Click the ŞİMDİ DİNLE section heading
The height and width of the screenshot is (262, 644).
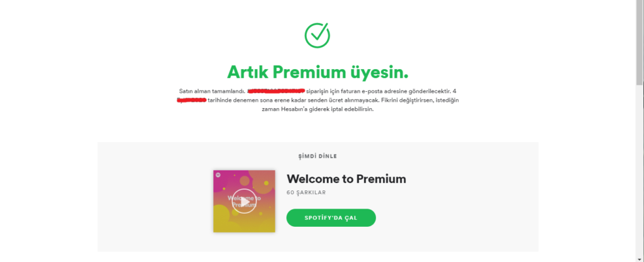click(x=318, y=156)
